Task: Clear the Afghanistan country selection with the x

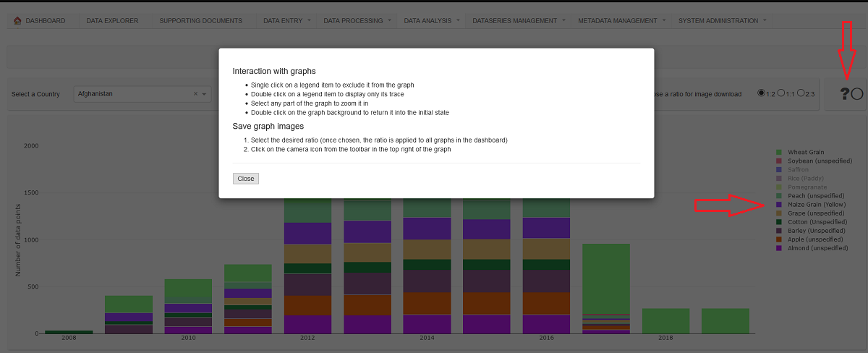Action: [195, 94]
